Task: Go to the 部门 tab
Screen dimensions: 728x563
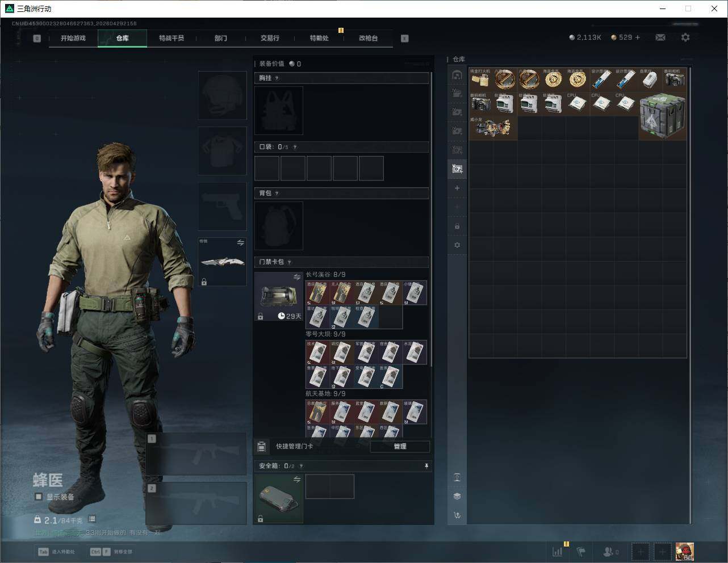Action: coord(221,38)
